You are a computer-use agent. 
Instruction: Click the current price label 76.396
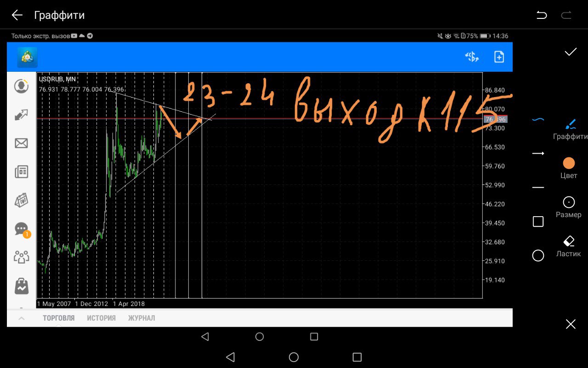click(x=495, y=119)
